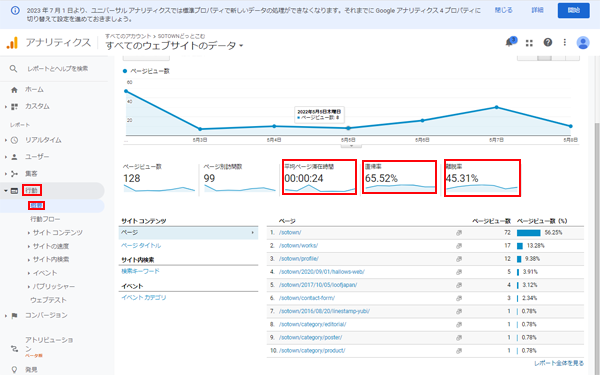600x375 pixels.
Task: Click the レポートとヘルプを検索 search field
Action: pos(57,68)
